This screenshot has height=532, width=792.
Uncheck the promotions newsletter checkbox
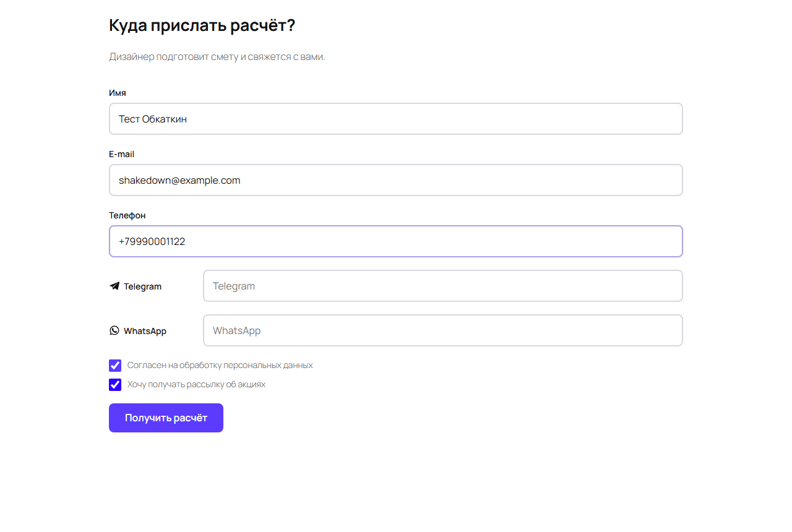[115, 385]
